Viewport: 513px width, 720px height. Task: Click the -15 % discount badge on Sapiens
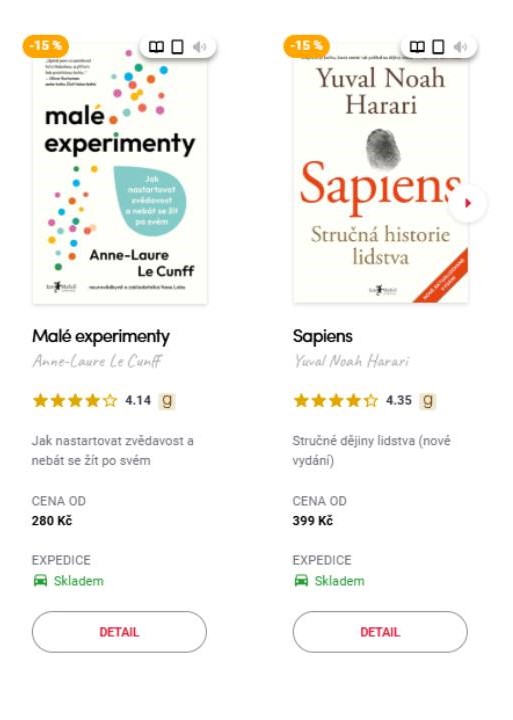307,46
